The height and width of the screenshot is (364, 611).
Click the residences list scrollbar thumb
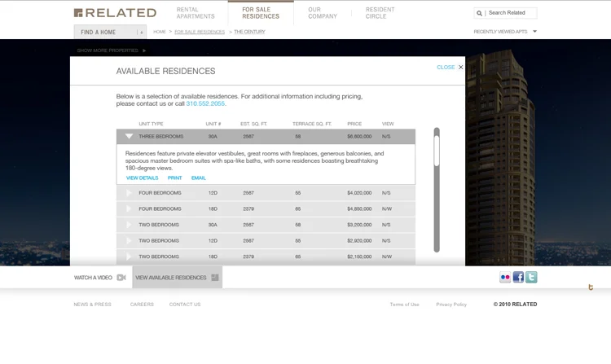coord(437,151)
